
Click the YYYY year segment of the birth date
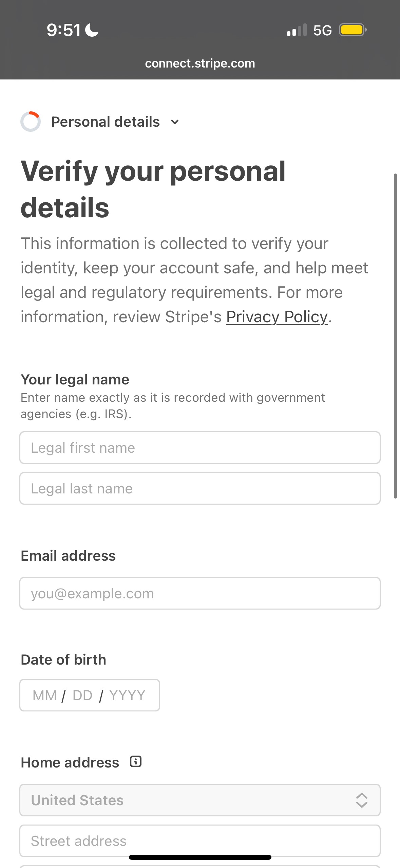click(127, 695)
